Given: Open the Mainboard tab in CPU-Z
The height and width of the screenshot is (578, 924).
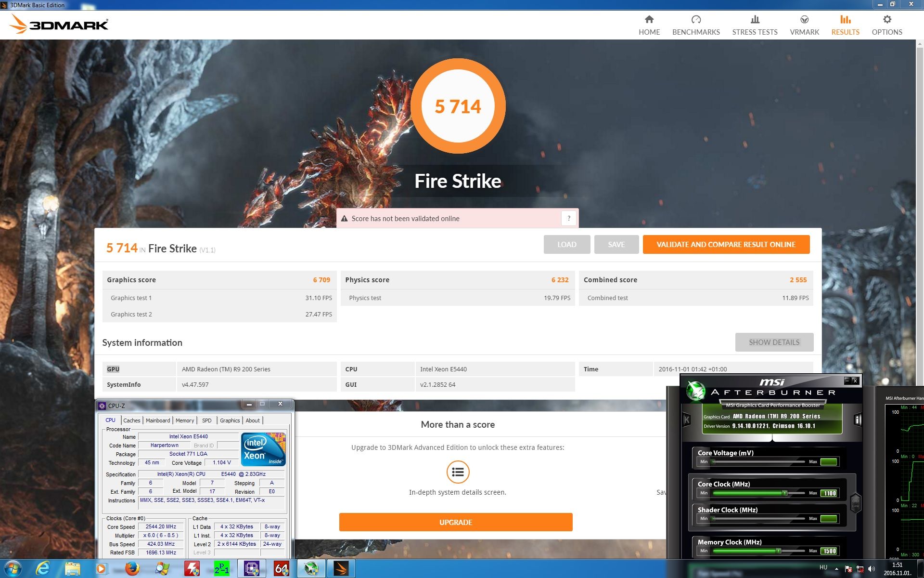Looking at the screenshot, I should 158,420.
